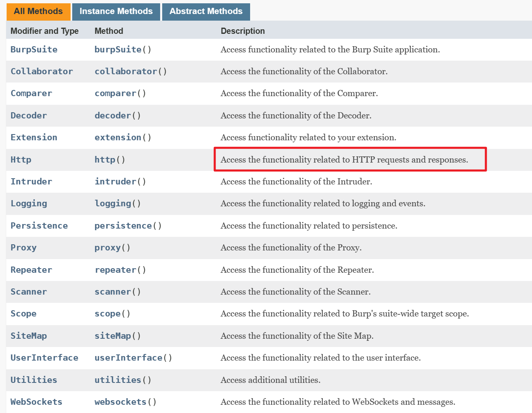Click 'Access the functionality related to logging and events.'
532x413 pixels.
323,203
